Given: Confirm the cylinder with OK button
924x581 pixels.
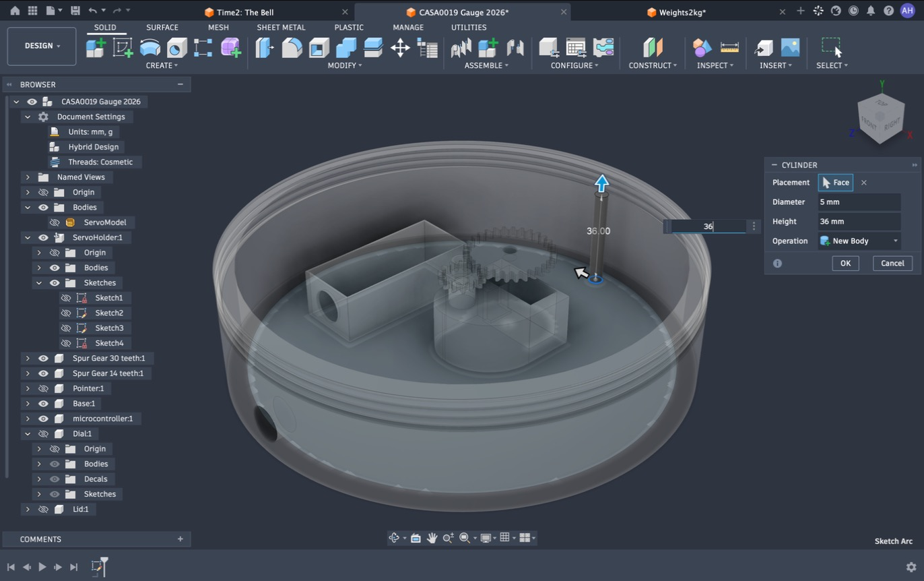Looking at the screenshot, I should (x=845, y=264).
